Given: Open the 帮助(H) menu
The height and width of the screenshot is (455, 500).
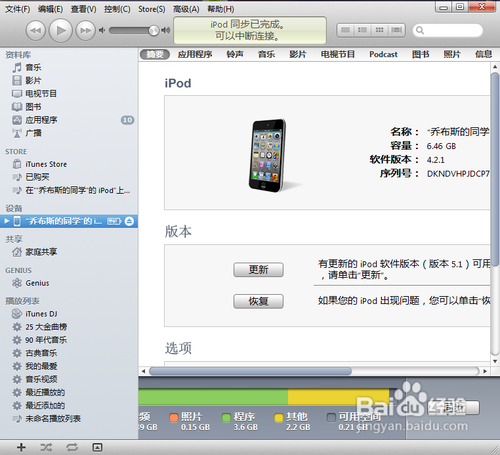Looking at the screenshot, I should 221,9.
